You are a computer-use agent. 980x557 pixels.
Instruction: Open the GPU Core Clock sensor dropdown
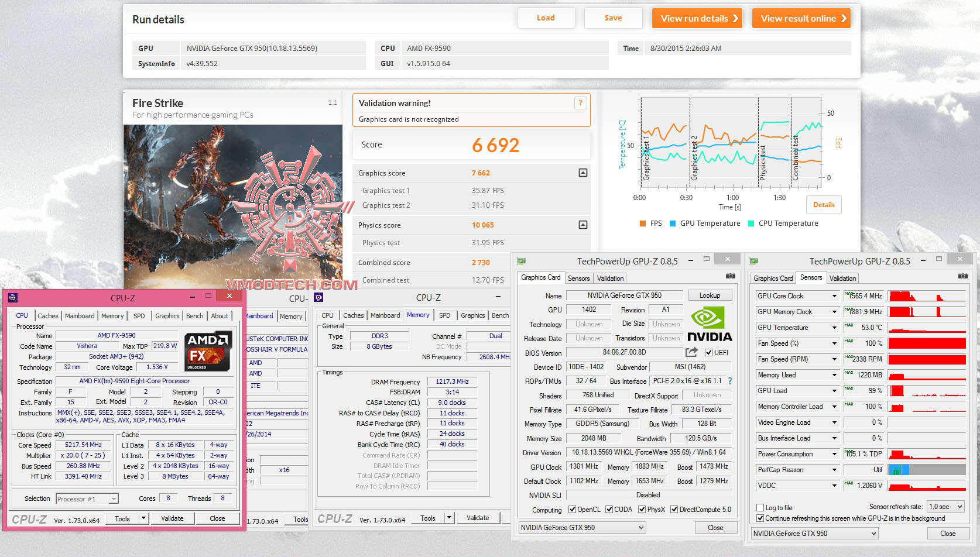pyautogui.click(x=834, y=296)
